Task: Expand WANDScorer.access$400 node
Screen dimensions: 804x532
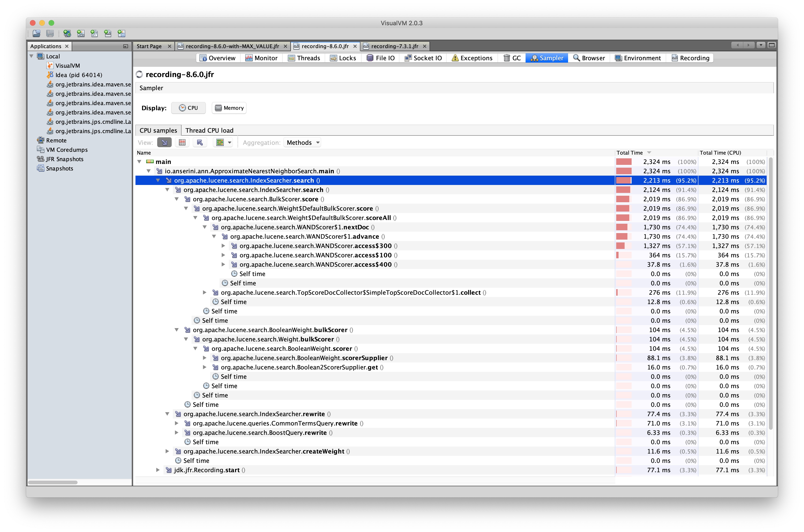Action: [223, 264]
